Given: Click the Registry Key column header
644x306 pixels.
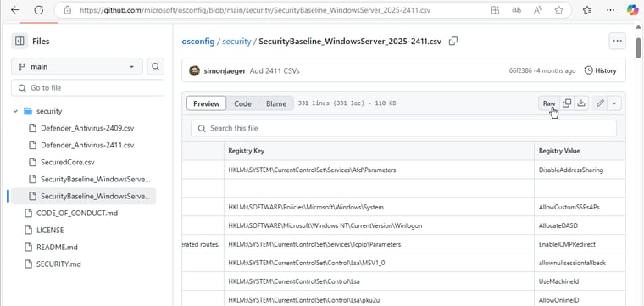Looking at the screenshot, I should coord(379,151).
